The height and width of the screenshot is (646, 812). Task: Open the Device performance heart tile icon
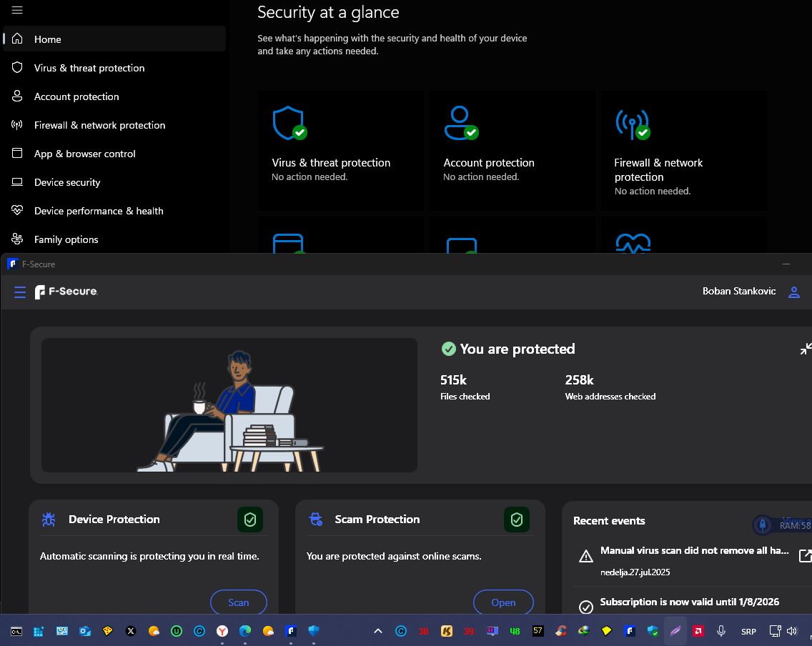[633, 243]
